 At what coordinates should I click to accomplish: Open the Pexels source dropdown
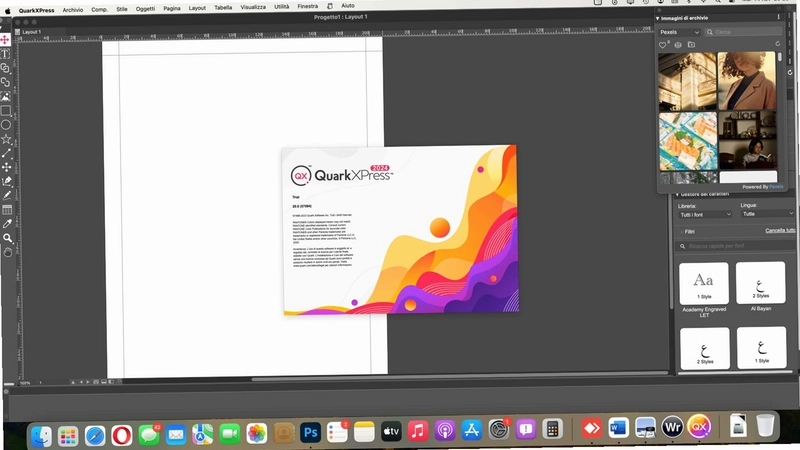click(x=679, y=32)
